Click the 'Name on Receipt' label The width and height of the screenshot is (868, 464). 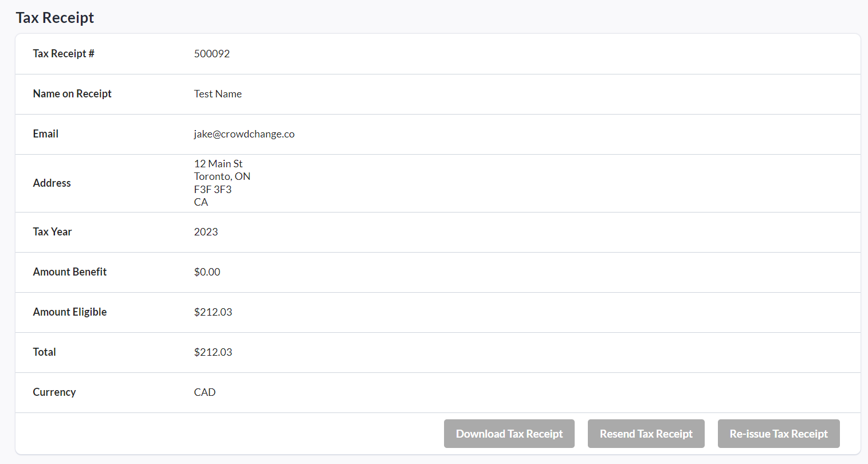coord(72,94)
